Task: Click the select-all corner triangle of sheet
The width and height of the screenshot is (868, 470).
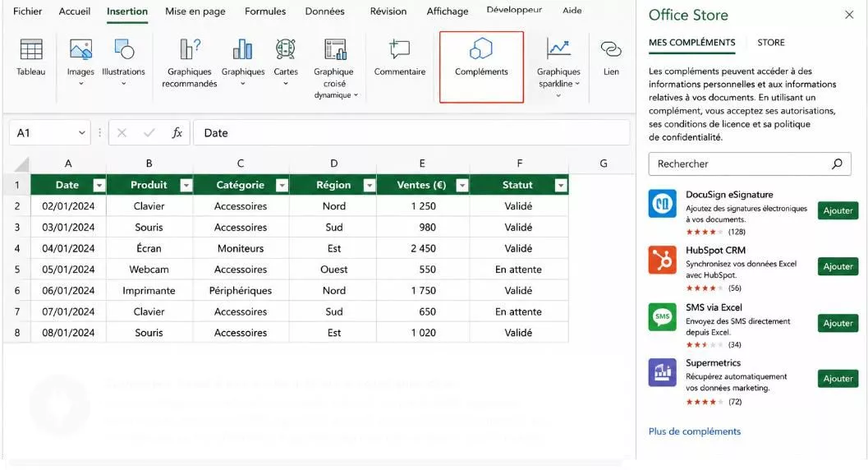Action: [21, 164]
